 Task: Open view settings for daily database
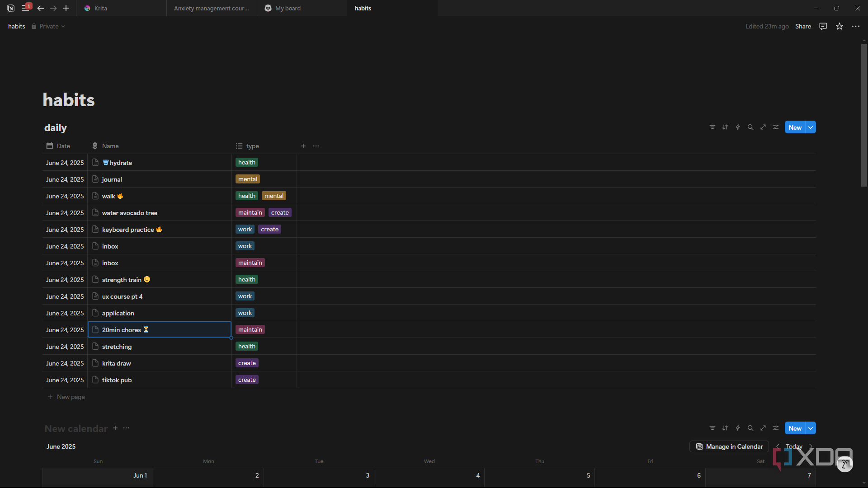(776, 127)
